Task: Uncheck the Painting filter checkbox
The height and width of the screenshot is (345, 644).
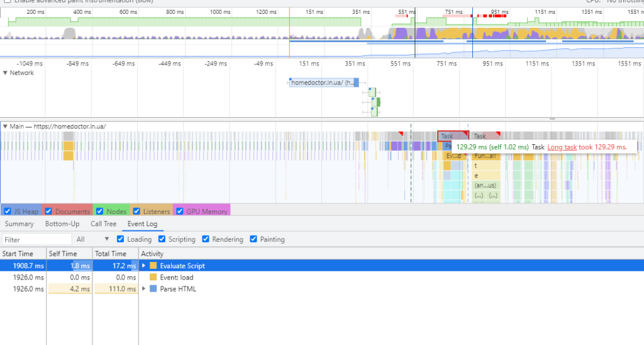Action: [253, 239]
